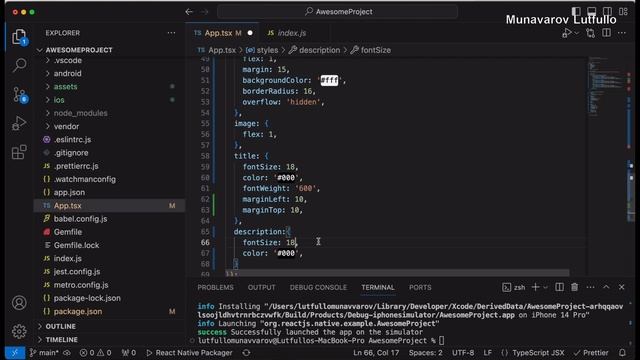Click the Run code play icon

click(567, 33)
